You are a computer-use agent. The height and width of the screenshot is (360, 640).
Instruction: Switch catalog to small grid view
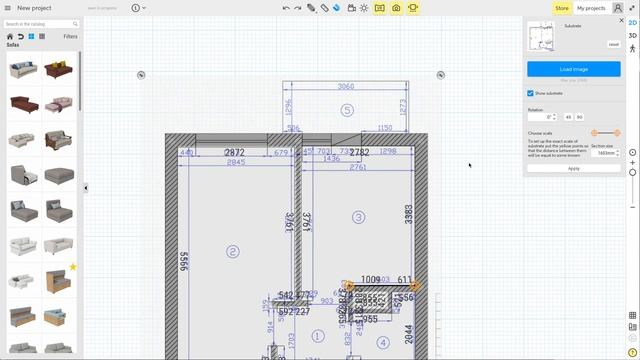pyautogui.click(x=42, y=36)
